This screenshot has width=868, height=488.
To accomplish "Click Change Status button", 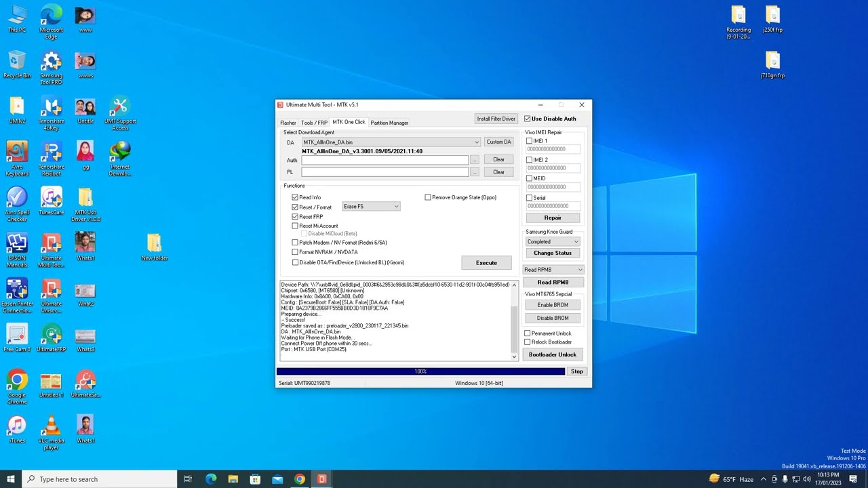I will 553,253.
